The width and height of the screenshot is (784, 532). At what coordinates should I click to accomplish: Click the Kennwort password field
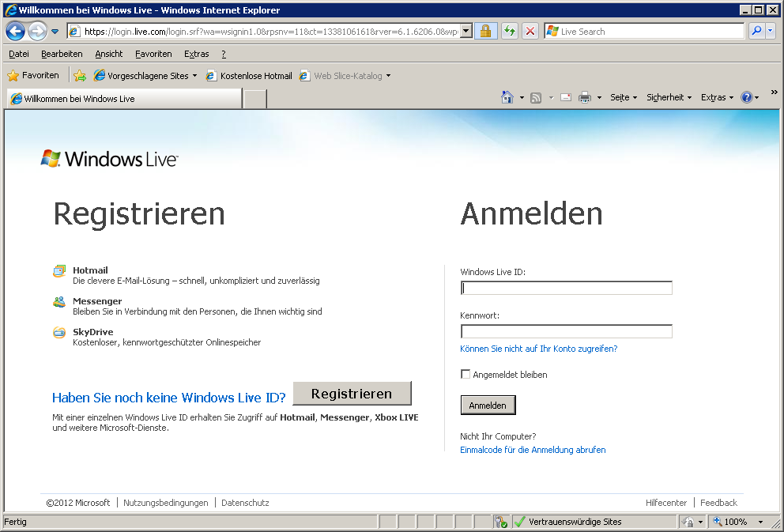(567, 331)
